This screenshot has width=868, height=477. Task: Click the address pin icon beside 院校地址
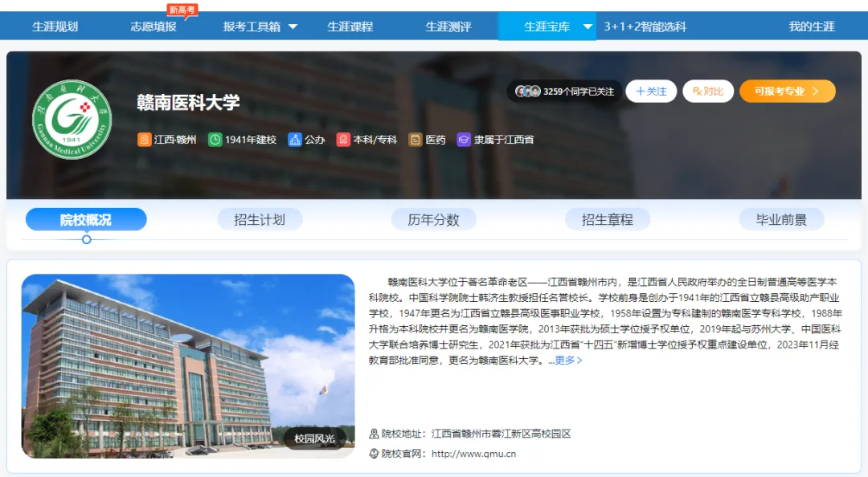point(374,434)
